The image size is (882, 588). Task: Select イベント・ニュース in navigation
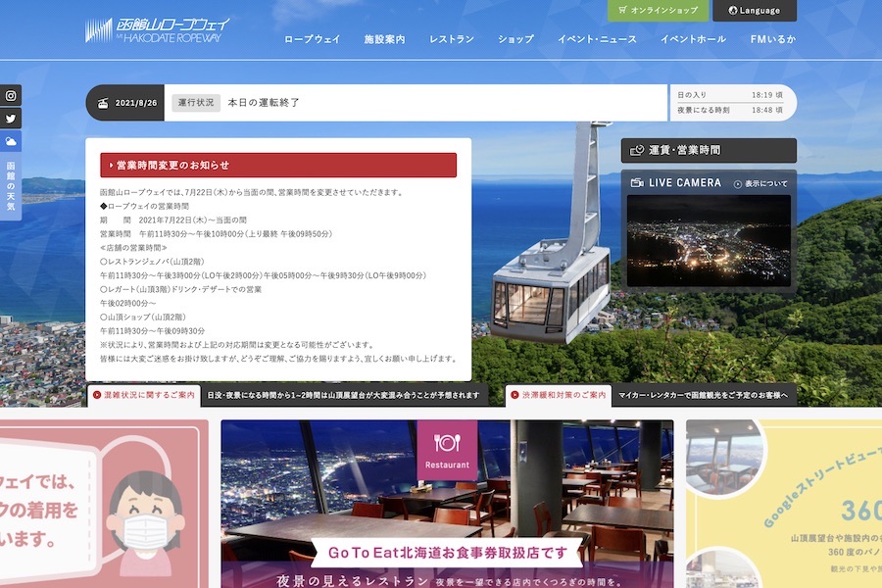tap(597, 39)
